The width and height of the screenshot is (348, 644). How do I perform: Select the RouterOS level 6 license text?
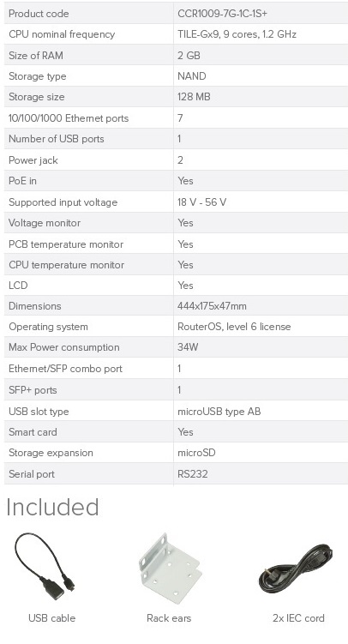[x=234, y=327]
